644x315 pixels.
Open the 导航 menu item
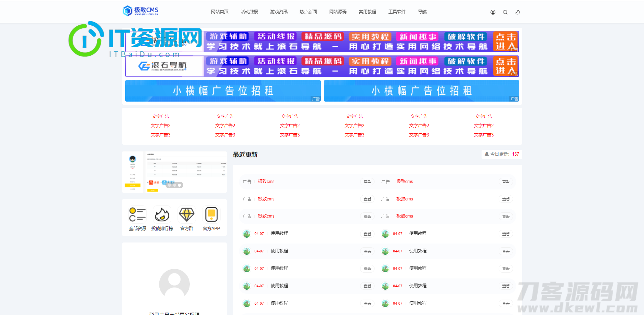click(x=422, y=12)
